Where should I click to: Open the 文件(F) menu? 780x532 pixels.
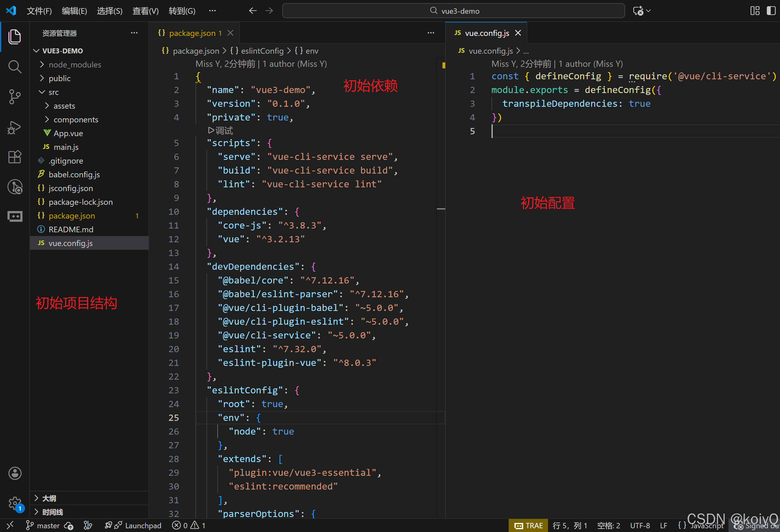39,11
